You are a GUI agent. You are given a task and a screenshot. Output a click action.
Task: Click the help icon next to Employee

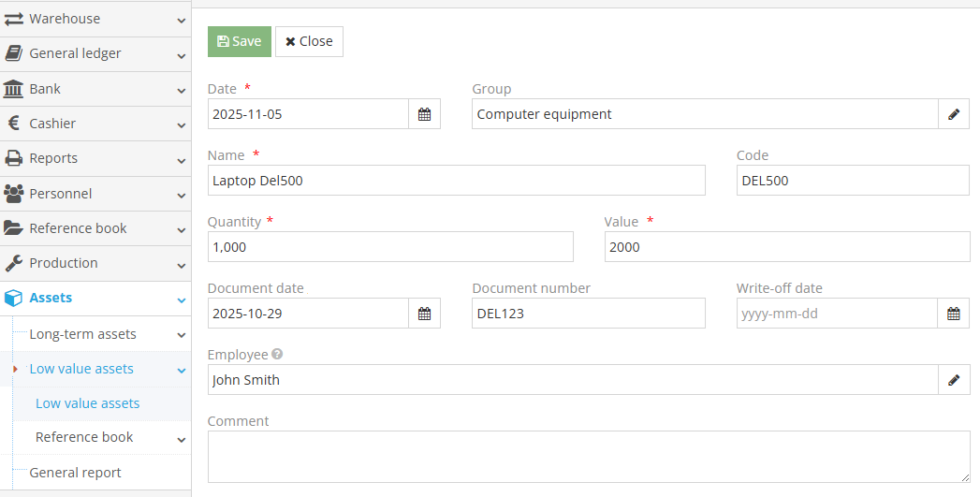277,355
